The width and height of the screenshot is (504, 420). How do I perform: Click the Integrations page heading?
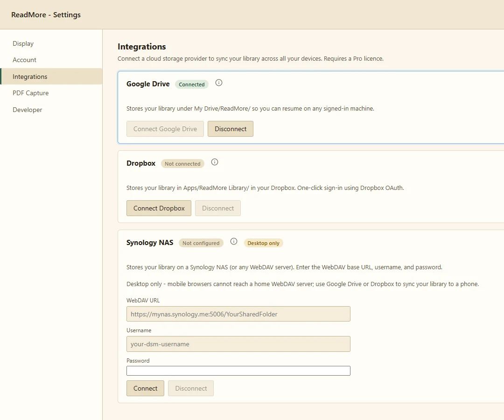[x=142, y=47]
